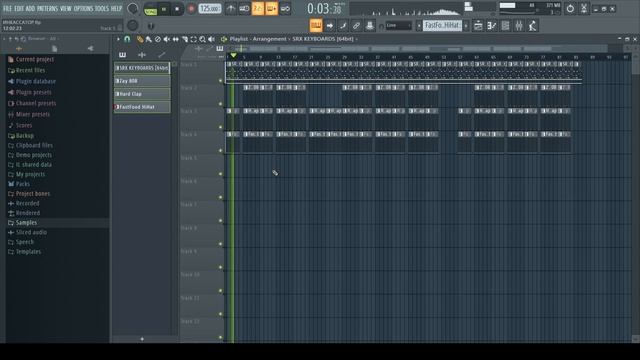Open pattern selector dropdown arrow right of FastFo..HiHat

466,26
